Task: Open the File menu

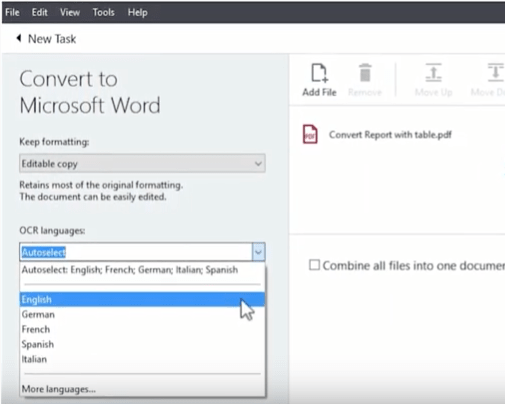Action: [12, 12]
